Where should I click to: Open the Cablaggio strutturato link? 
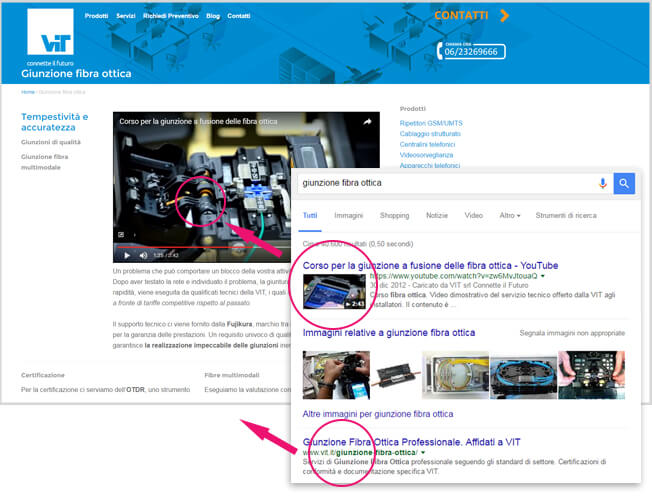click(430, 134)
